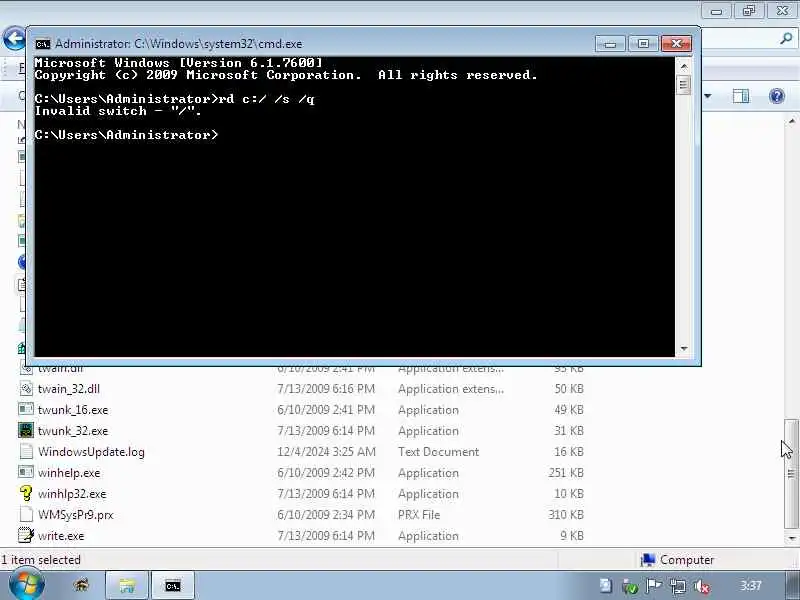Viewport: 800px width, 600px height.
Task: Open the Windows Start orb
Action: 27,585
